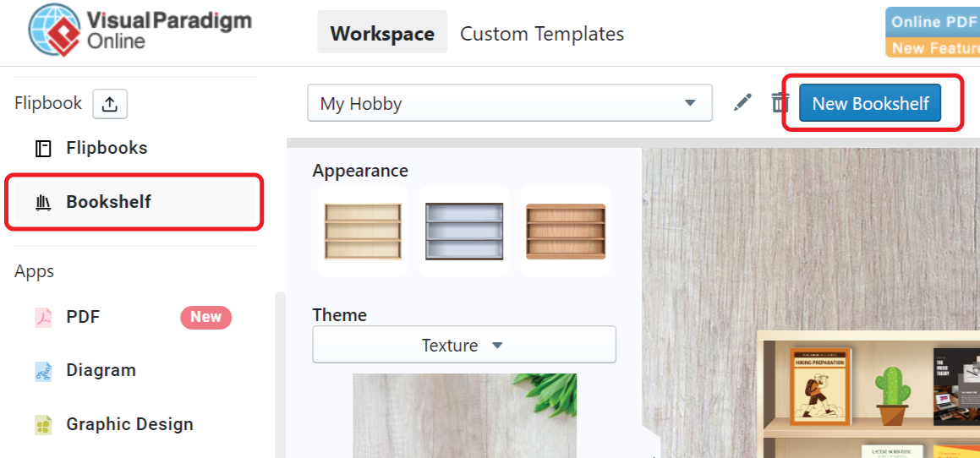Click the trash delete bookshelf icon
The width and height of the screenshot is (980, 458).
[x=779, y=103]
